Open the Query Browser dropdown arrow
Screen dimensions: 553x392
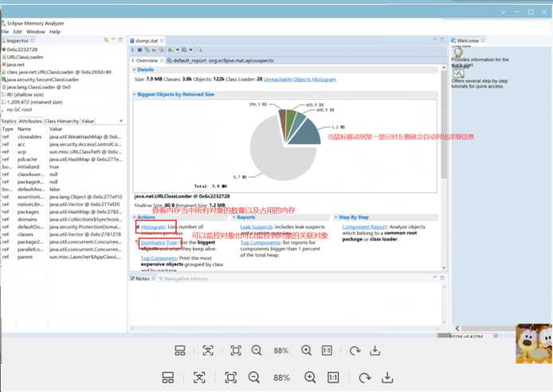click(190, 49)
